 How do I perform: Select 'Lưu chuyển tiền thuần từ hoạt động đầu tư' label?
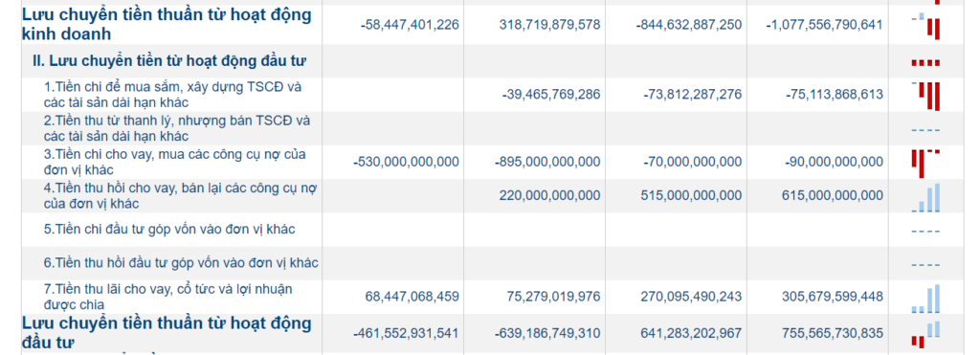click(x=167, y=333)
